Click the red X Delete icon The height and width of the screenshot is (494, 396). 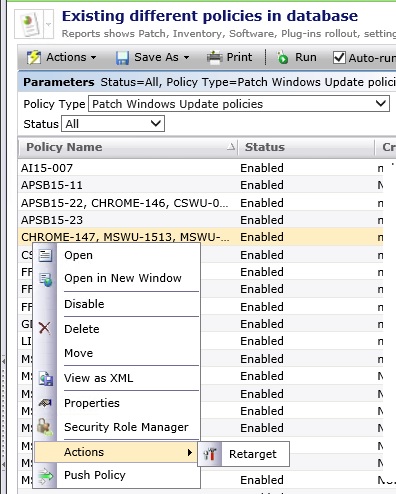click(x=45, y=328)
